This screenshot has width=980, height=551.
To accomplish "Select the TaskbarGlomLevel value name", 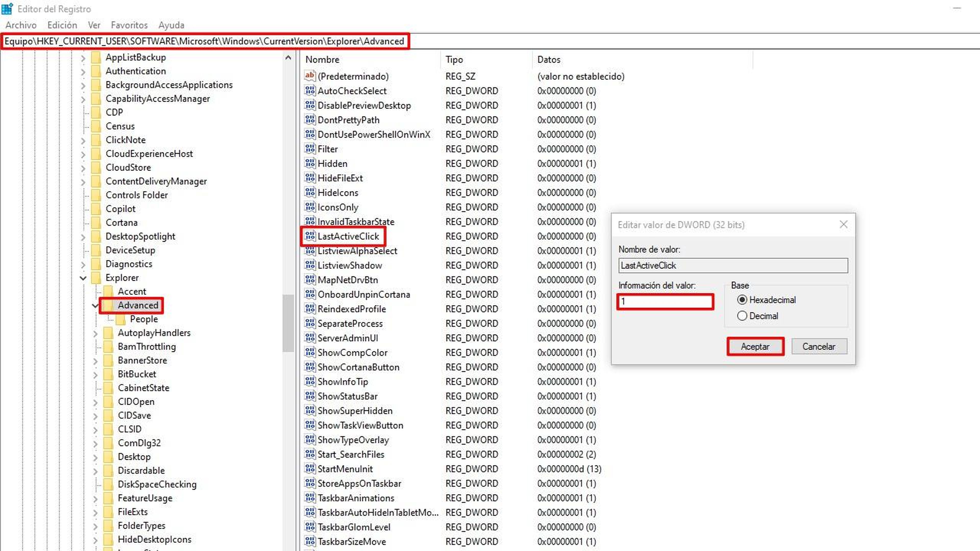I will pyautogui.click(x=354, y=527).
